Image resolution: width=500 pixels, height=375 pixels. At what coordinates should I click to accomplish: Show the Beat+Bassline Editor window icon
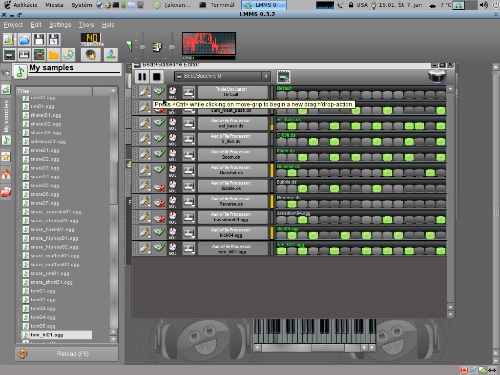9,54
